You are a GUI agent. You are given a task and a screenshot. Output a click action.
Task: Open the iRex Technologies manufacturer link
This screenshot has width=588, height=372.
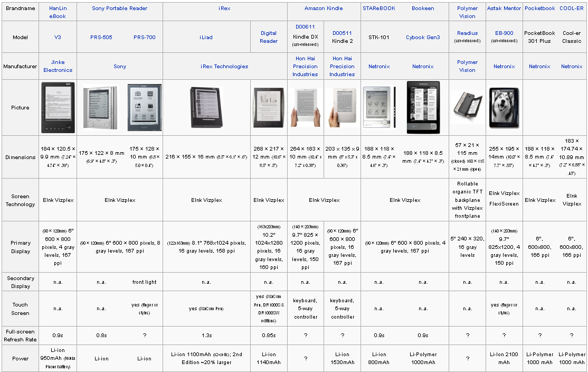pyautogui.click(x=224, y=67)
